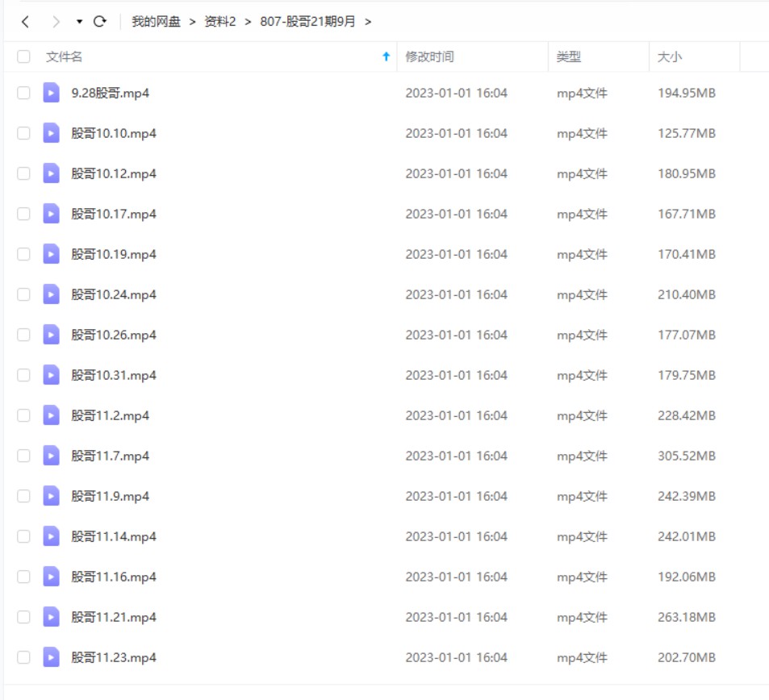Click the video icon of 股哥10.12.mp4
This screenshot has height=700, width=769.
tap(51, 173)
